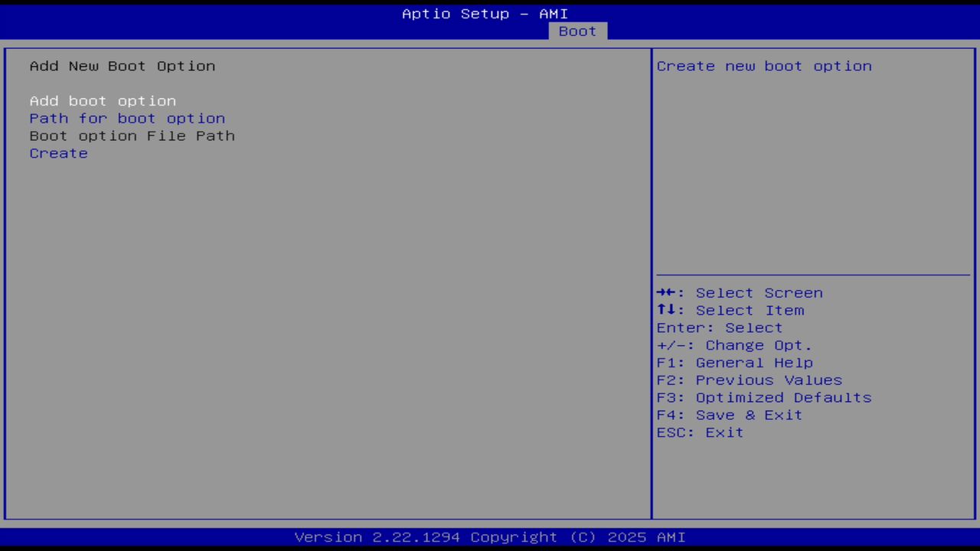980x551 pixels.
Task: Select the F4: Save & Exit entry
Action: 728,415
